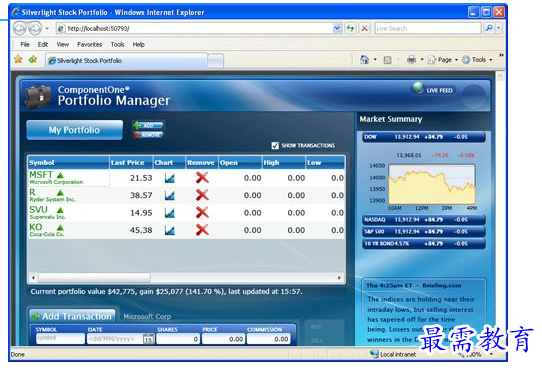This screenshot has height=371, width=542.
Task: Open chart for KO row
Action: [x=169, y=230]
